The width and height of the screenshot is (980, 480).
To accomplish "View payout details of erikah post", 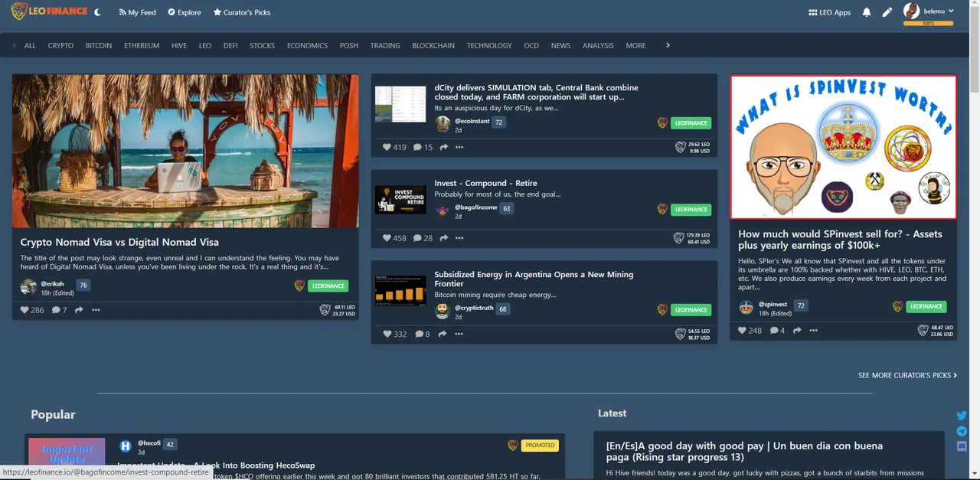I will point(338,310).
